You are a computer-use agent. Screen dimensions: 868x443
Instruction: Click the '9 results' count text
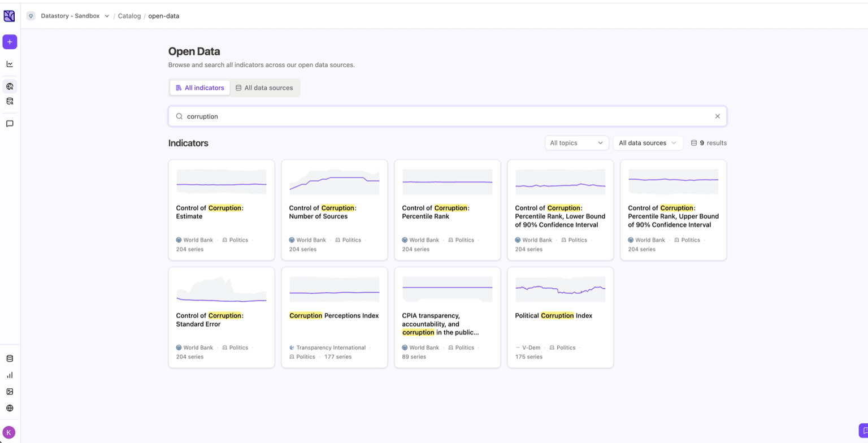713,143
